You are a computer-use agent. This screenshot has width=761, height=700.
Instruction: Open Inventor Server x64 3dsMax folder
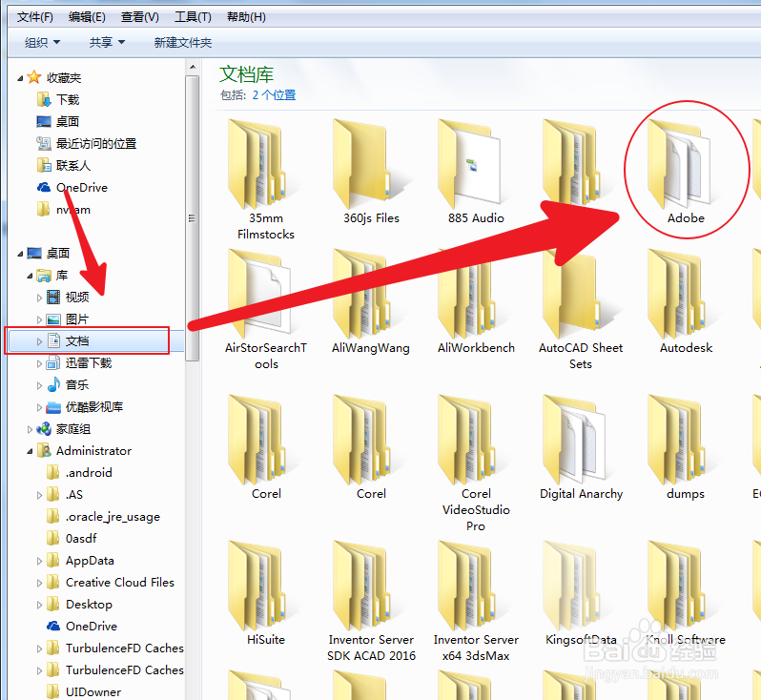(x=476, y=601)
